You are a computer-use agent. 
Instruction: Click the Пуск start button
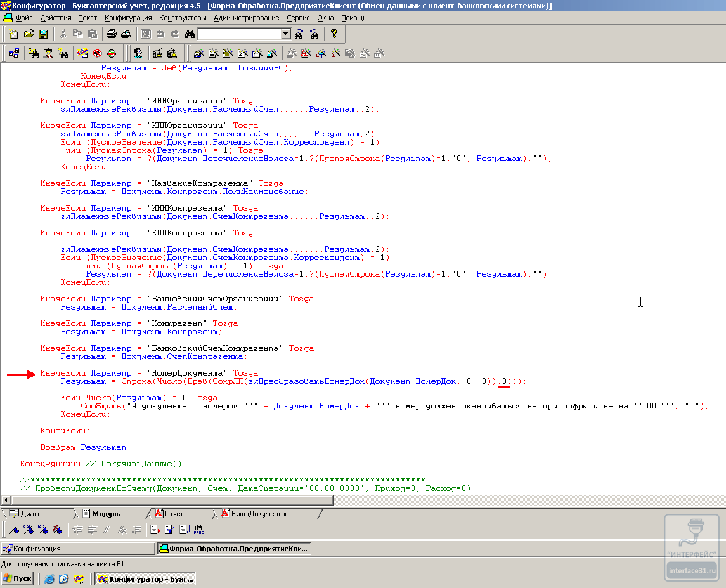(x=17, y=578)
